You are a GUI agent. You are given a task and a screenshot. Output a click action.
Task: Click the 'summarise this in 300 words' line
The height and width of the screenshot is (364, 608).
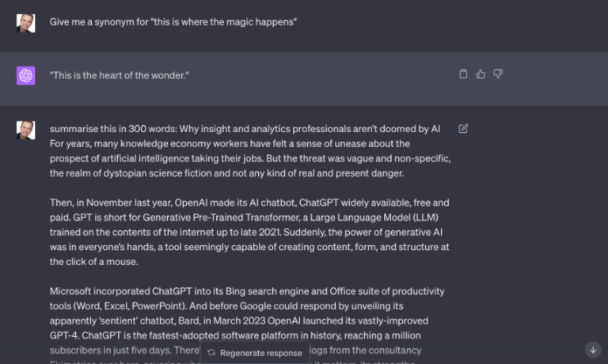click(x=245, y=128)
